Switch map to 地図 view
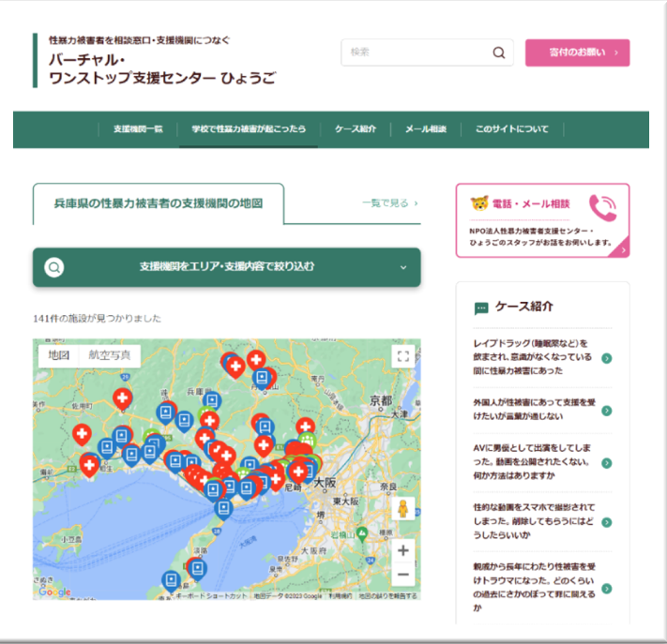667x644 pixels. 59,355
